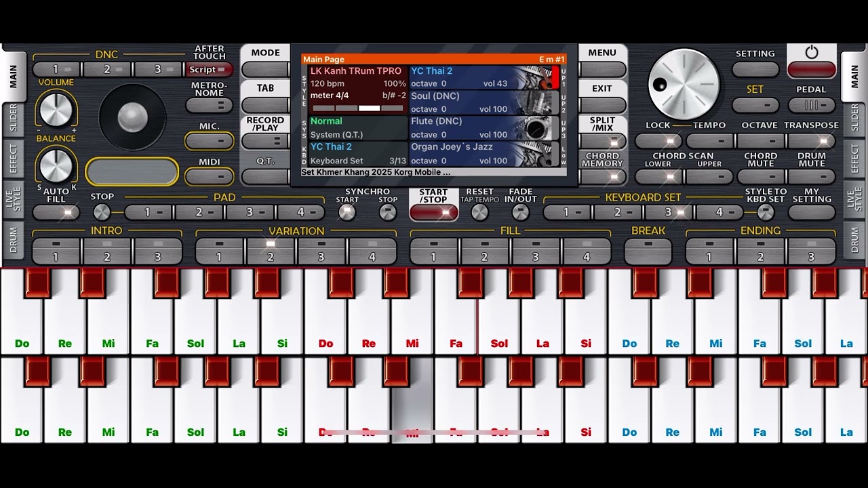This screenshot has width=868, height=488.
Task: Activate the AFTER TOUCH Script button
Action: (x=210, y=69)
